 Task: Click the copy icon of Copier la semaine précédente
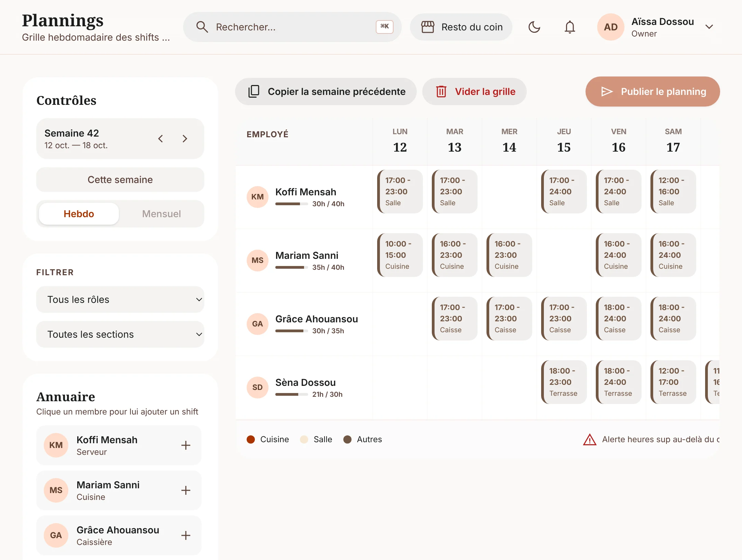pyautogui.click(x=254, y=92)
